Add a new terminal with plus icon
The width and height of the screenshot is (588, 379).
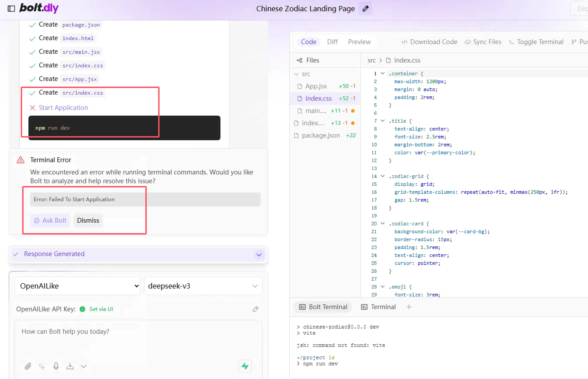pos(409,307)
